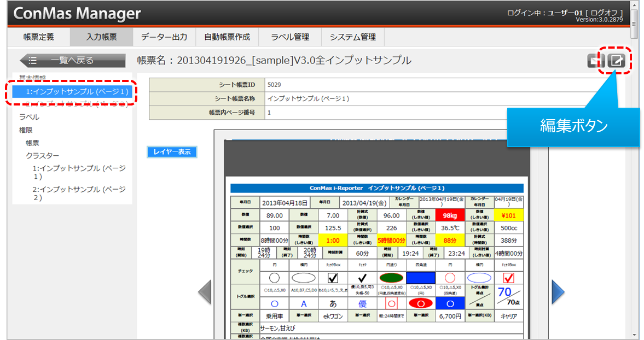Expand the 権限 tree node

pos(26,130)
